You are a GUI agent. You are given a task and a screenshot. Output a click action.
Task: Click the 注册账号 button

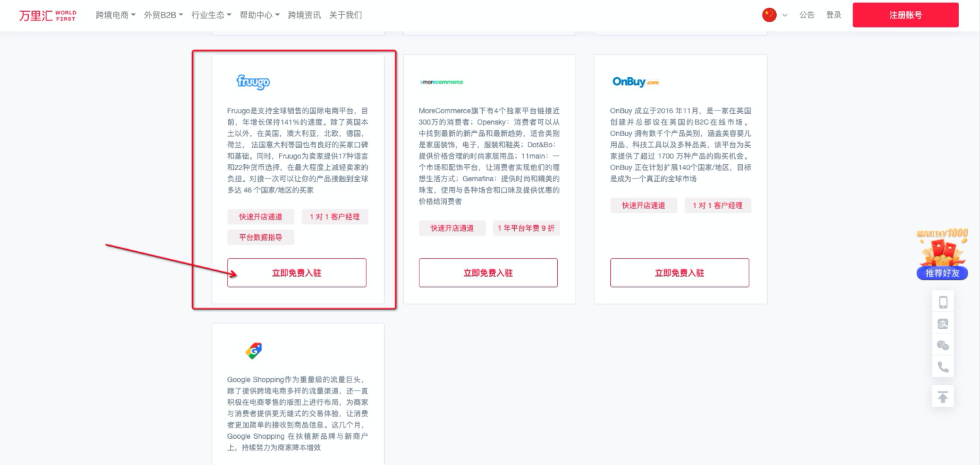[905, 14]
